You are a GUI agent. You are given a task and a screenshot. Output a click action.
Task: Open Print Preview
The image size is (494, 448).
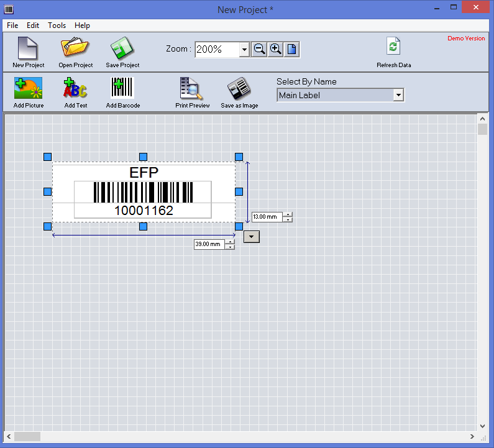192,88
